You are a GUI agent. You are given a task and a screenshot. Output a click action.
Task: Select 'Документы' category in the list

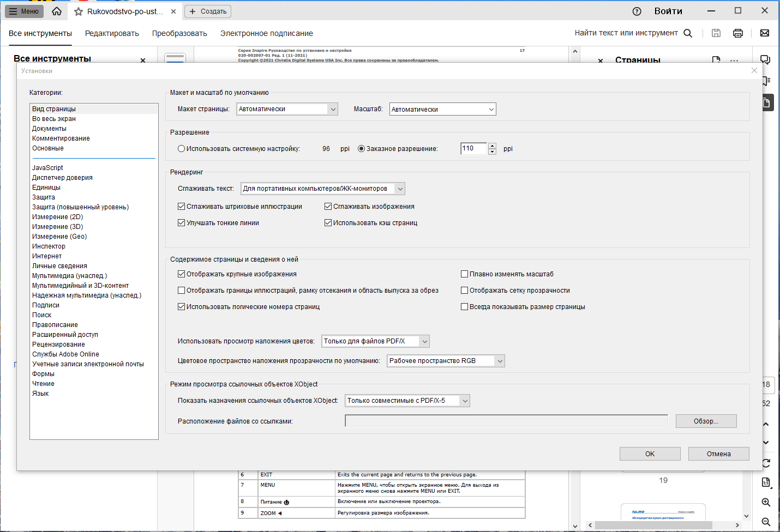coord(49,129)
